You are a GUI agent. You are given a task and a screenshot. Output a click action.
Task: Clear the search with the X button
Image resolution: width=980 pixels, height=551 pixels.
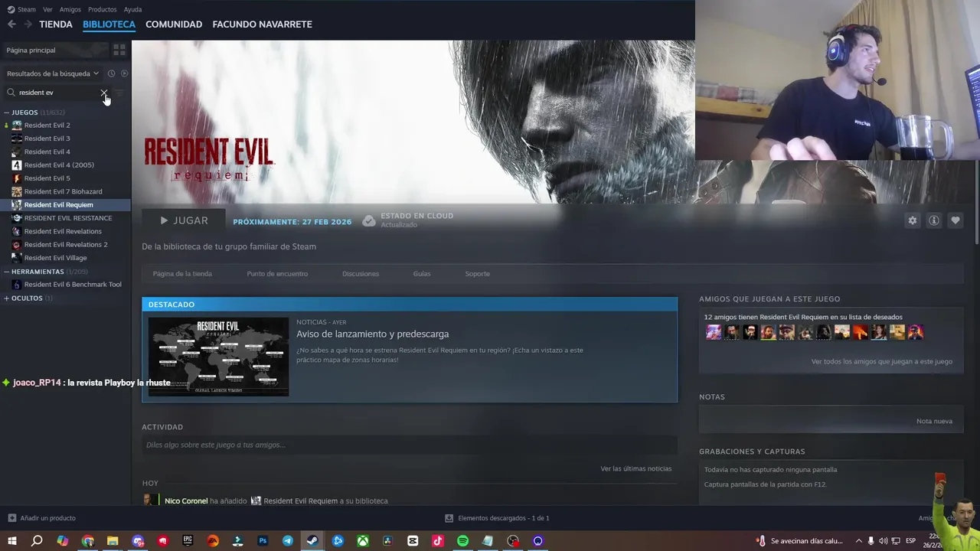[x=103, y=93]
